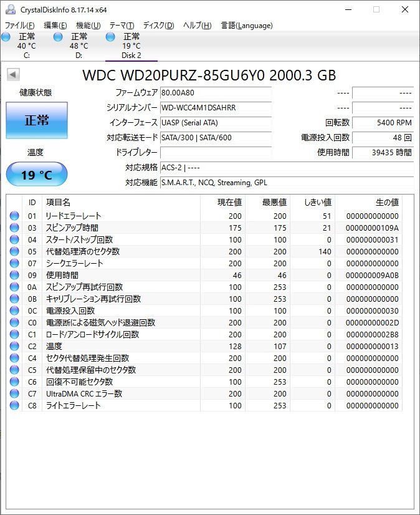The image size is (420, 515).
Task: Click status icon for C5 代替処理保留中のセクタ数
Action: coord(14,370)
